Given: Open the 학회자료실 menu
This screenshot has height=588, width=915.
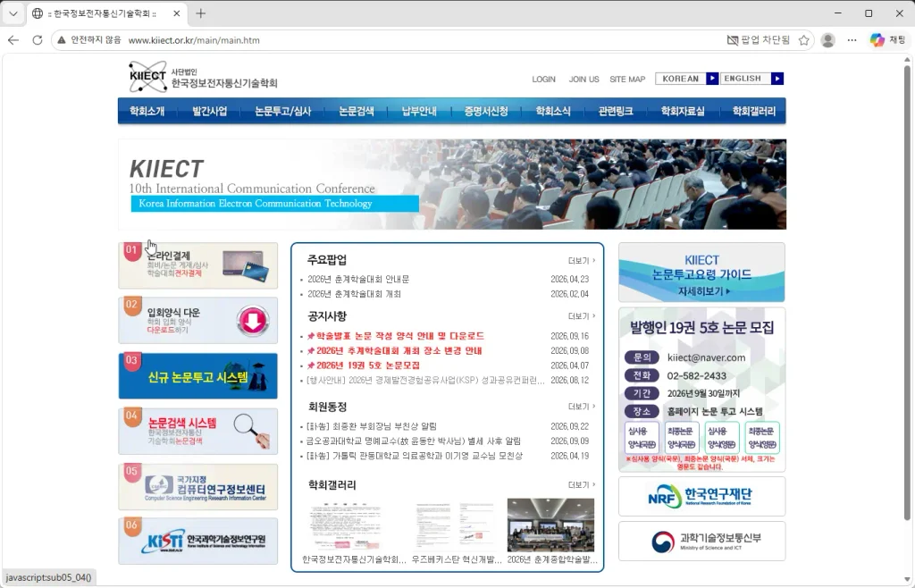Looking at the screenshot, I should click(682, 112).
